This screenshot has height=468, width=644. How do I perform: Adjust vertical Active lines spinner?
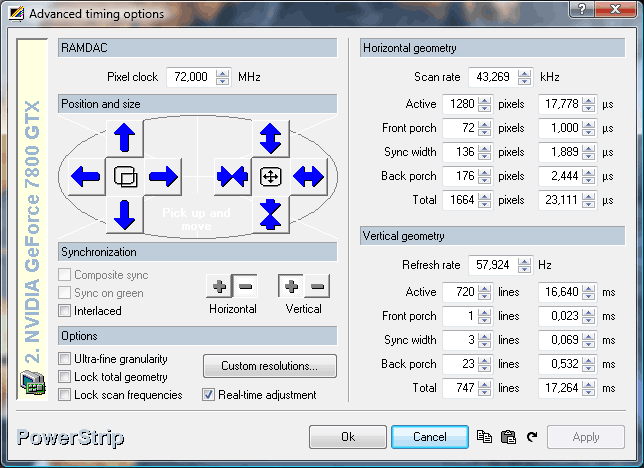coord(485,292)
